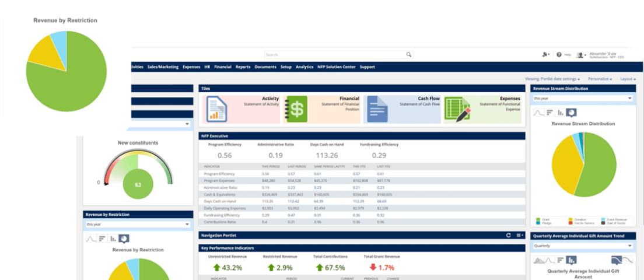Open the Cash Flow document tile icon
644x280 pixels.
coord(377,109)
